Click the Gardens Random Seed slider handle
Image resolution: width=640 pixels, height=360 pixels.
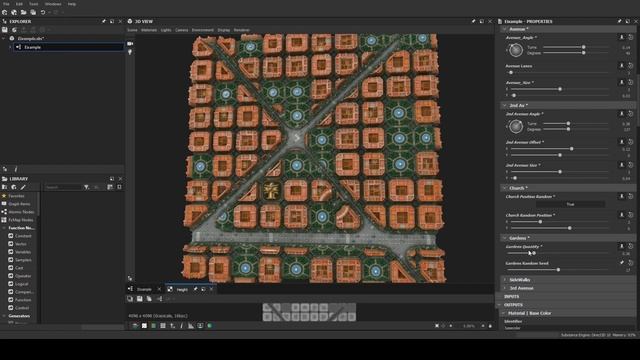(x=558, y=270)
